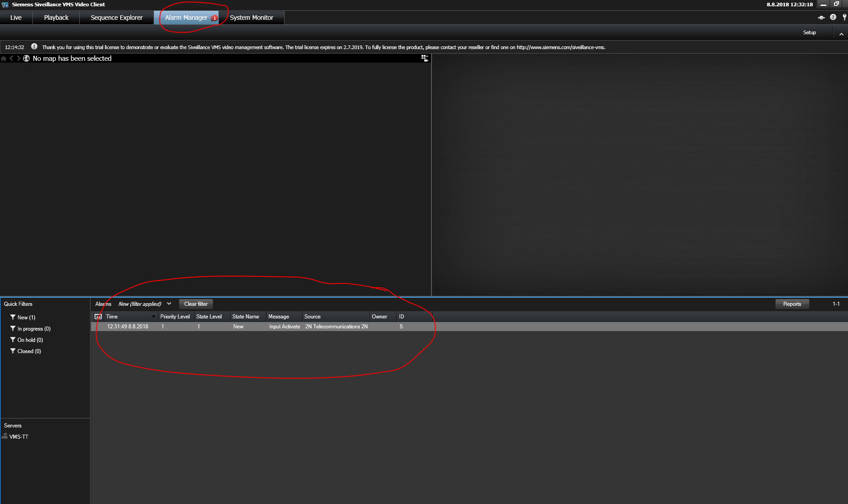Viewport: 848px width, 504px height.
Task: Select the VMS-TT server
Action: tap(18, 437)
